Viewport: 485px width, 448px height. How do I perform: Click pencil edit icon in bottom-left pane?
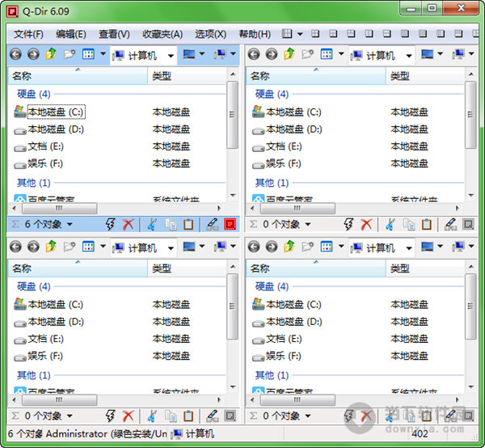(x=213, y=416)
